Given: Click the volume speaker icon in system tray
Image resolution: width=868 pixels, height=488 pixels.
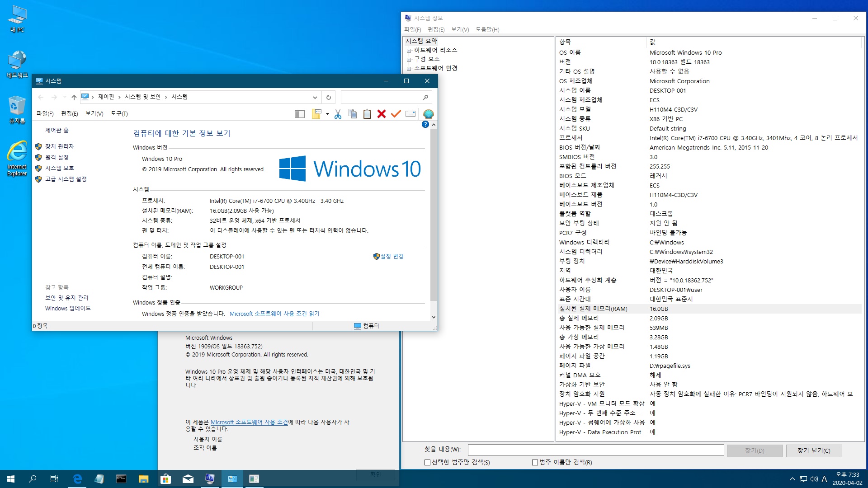Looking at the screenshot, I should (x=814, y=479).
